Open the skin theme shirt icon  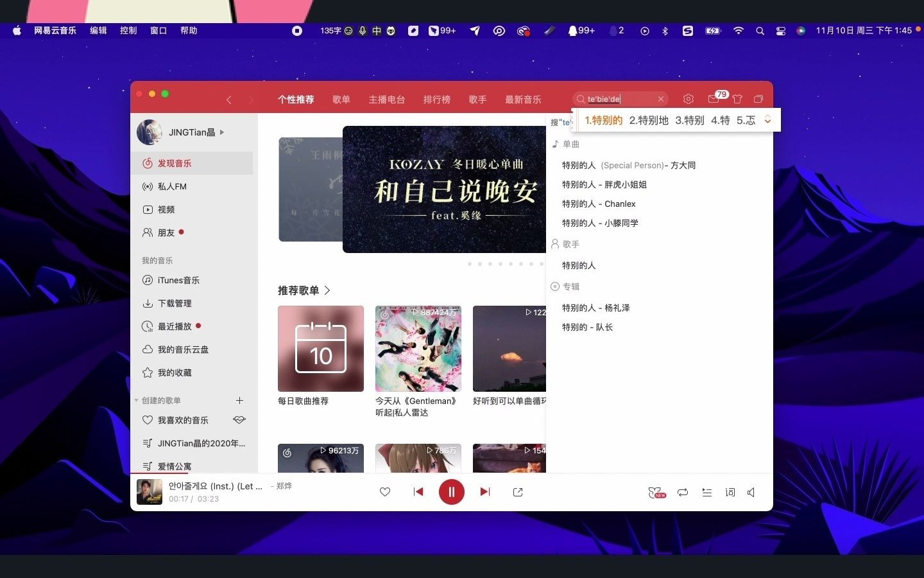coord(737,99)
